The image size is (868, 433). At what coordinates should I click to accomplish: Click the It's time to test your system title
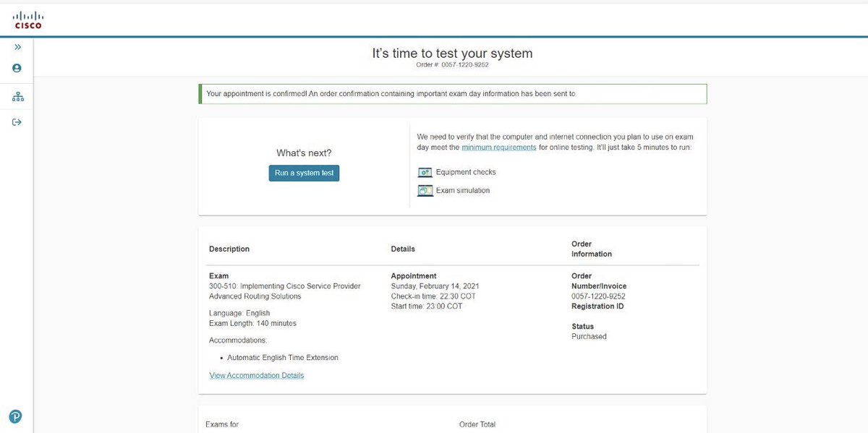coord(452,53)
